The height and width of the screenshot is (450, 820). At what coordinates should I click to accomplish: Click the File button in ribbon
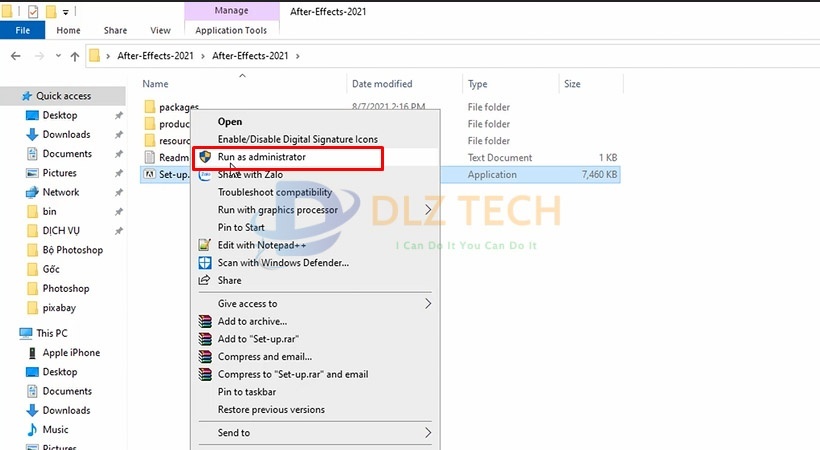pos(22,31)
